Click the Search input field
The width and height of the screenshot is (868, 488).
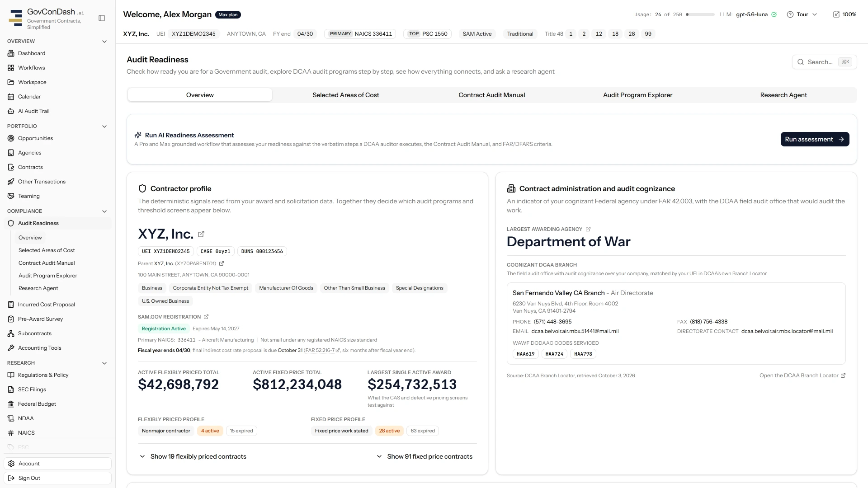coord(824,62)
